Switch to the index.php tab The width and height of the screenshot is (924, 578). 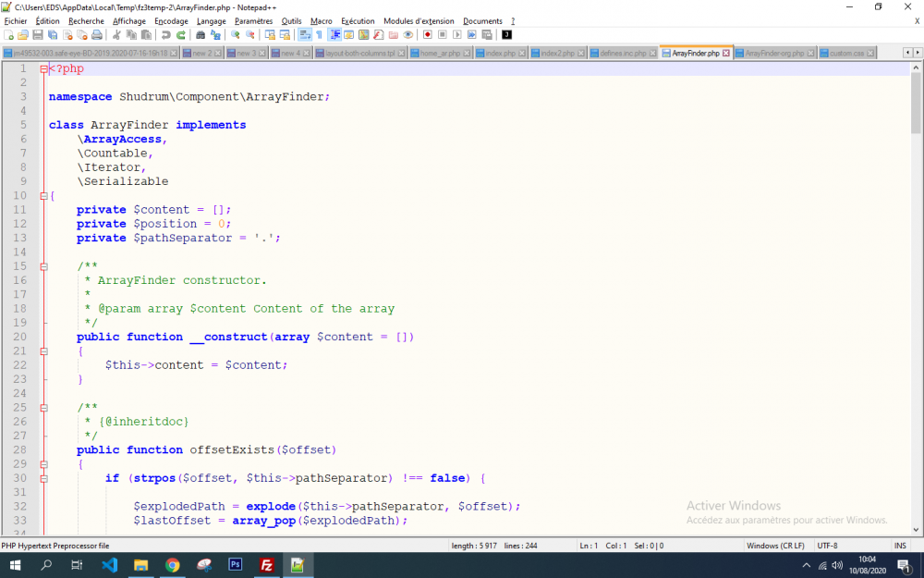pos(499,53)
